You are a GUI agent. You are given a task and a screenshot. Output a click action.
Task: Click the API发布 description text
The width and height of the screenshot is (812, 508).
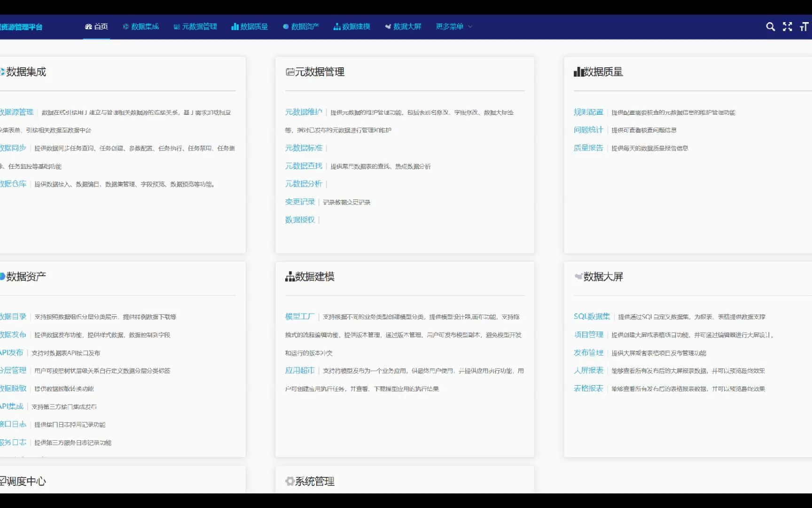tap(66, 353)
